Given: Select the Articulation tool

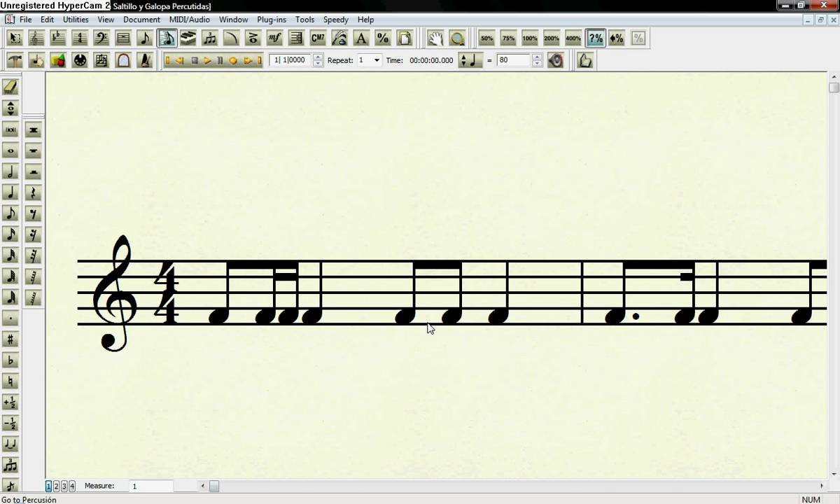Looking at the screenshot, I should point(253,38).
